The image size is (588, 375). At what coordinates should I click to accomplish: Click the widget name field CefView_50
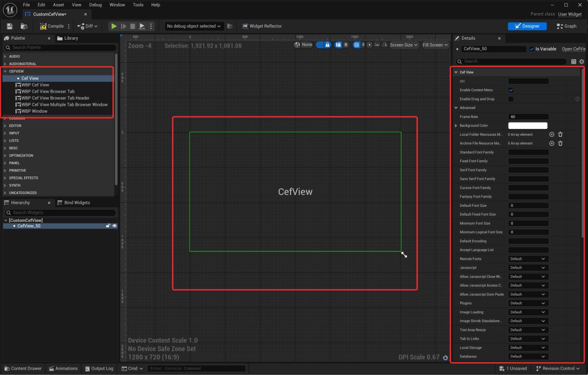(494, 49)
